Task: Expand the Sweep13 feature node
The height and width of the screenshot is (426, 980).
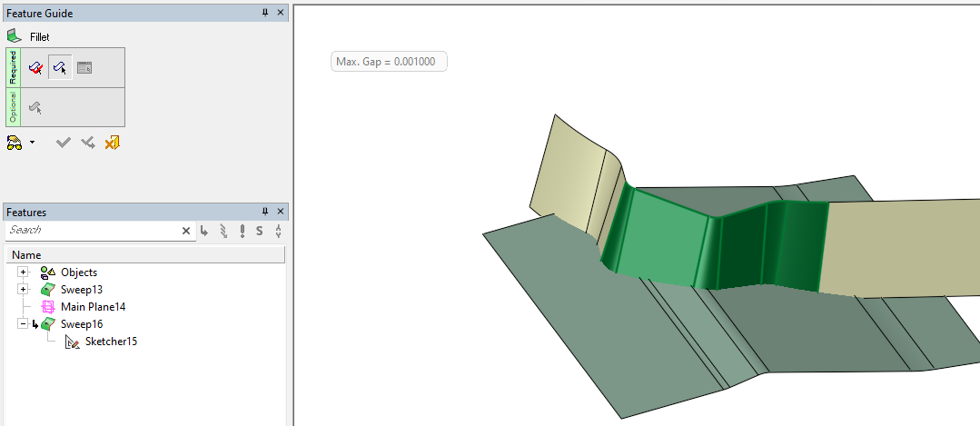Action: (x=23, y=289)
